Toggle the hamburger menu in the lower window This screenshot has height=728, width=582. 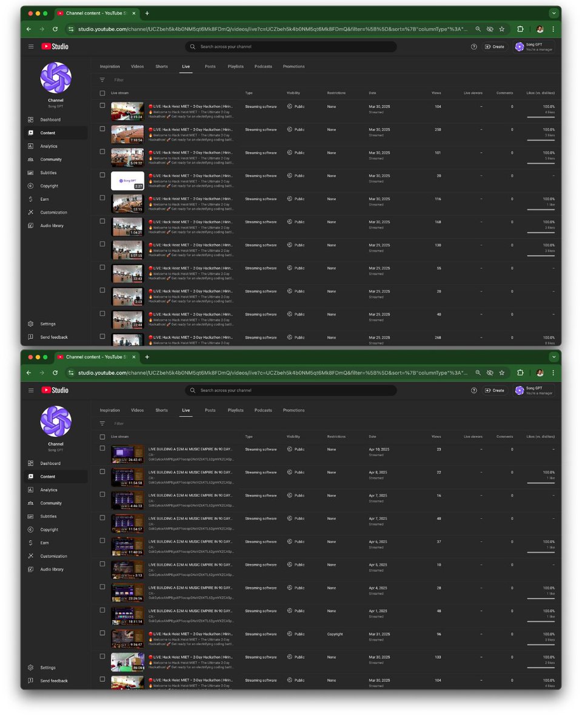(x=31, y=391)
